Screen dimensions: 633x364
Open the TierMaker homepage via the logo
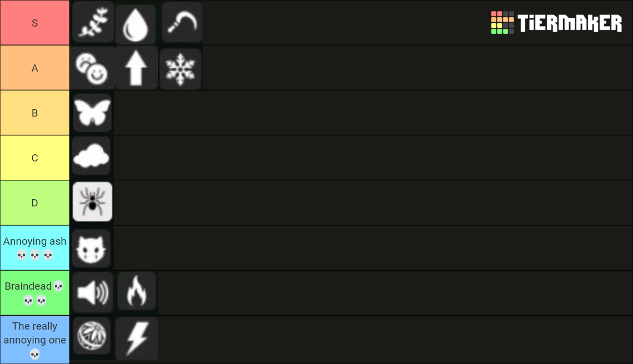point(557,23)
